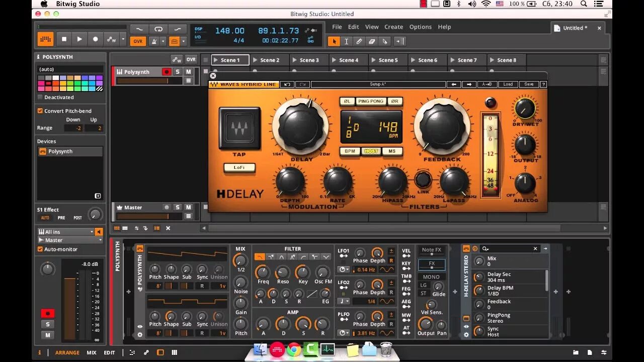The height and width of the screenshot is (362, 644).
Task: Toggle the transport OVR overdub button
Action: point(138,41)
